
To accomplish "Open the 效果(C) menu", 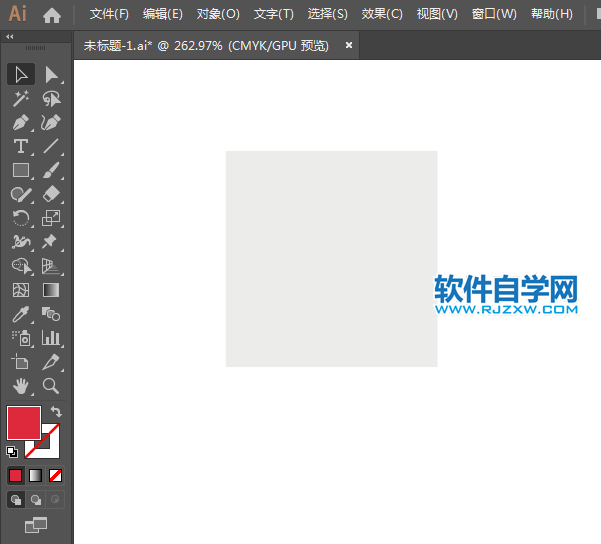I will tap(382, 14).
